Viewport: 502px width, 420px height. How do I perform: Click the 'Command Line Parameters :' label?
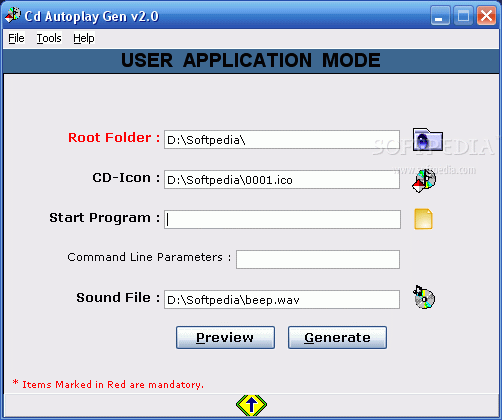pyautogui.click(x=149, y=257)
